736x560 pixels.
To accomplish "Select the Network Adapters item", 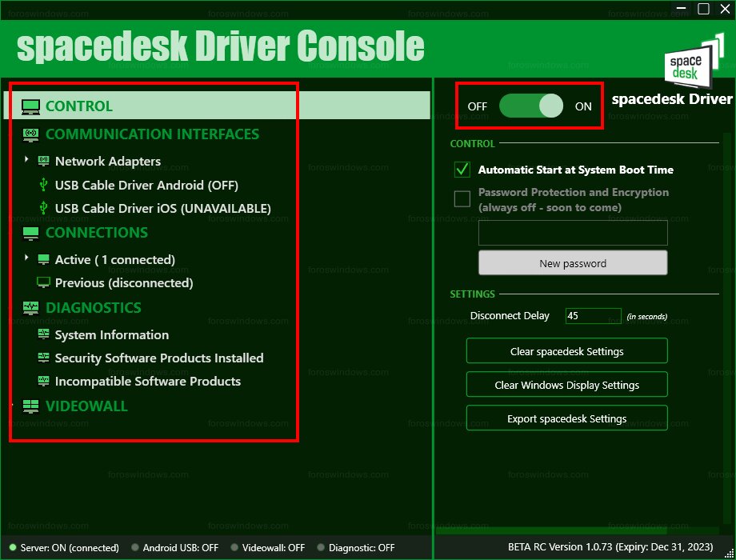I will pyautogui.click(x=108, y=162).
